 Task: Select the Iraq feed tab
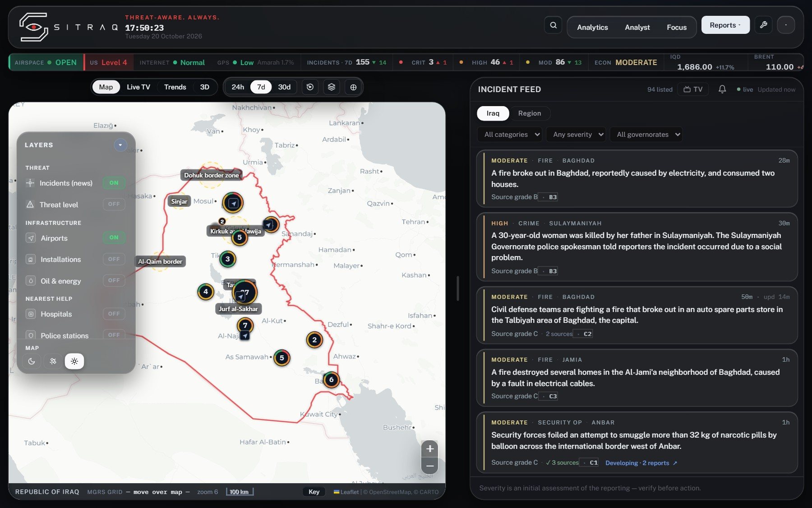pos(493,113)
